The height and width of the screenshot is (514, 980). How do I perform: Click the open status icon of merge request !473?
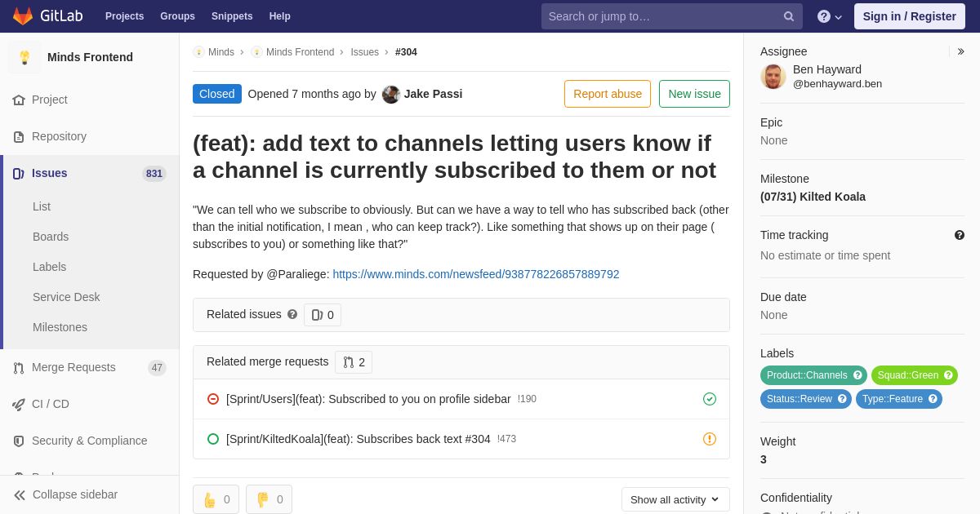[213, 439]
